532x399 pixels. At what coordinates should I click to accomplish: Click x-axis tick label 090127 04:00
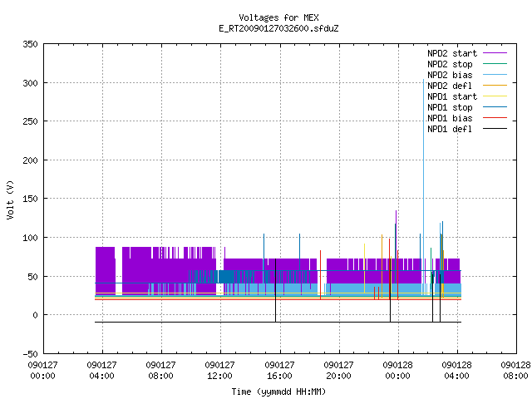coord(101,371)
